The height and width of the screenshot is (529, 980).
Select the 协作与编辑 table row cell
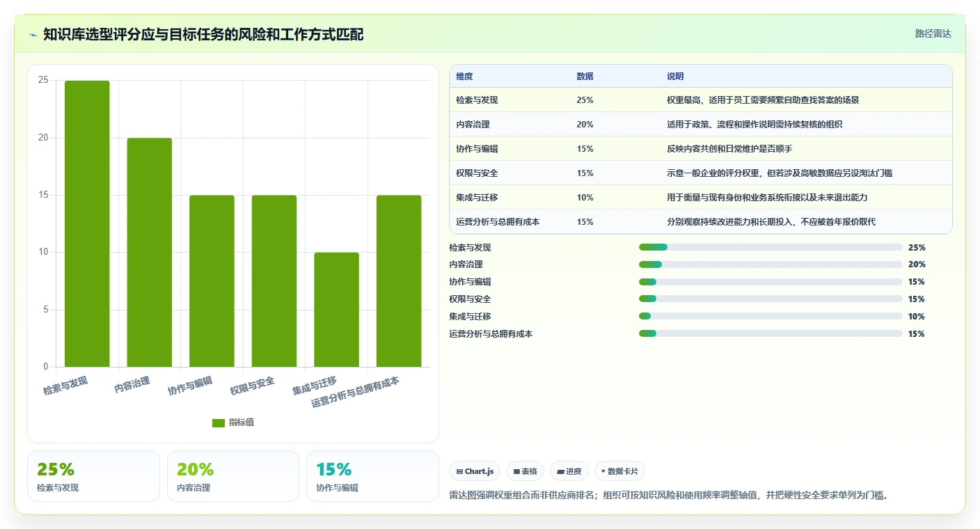pyautogui.click(x=477, y=149)
